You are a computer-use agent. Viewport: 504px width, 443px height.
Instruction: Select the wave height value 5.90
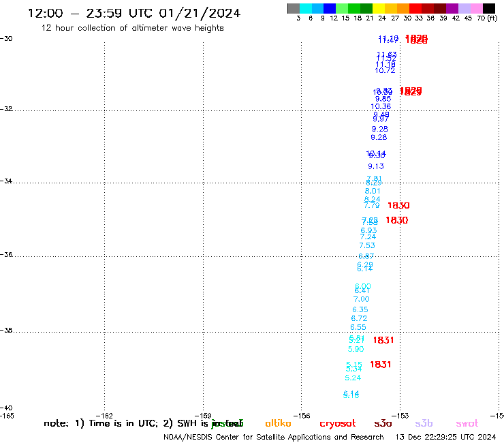pos(356,349)
